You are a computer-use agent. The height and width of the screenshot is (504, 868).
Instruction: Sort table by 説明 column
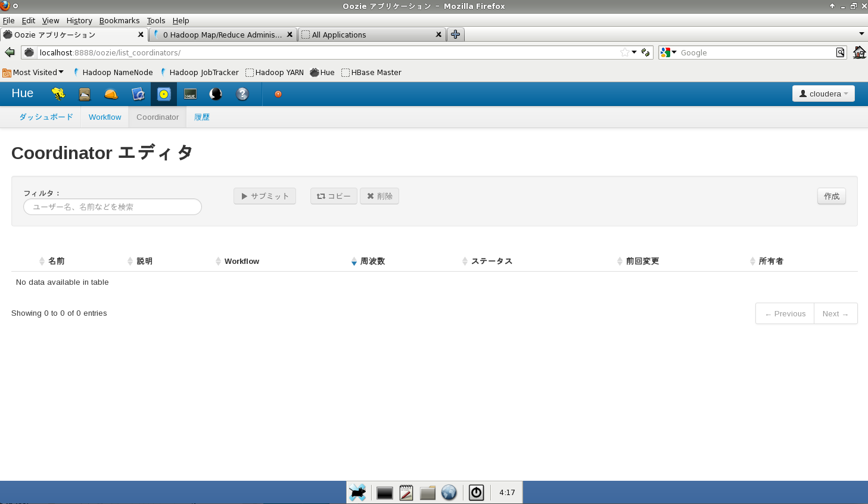[x=145, y=261]
